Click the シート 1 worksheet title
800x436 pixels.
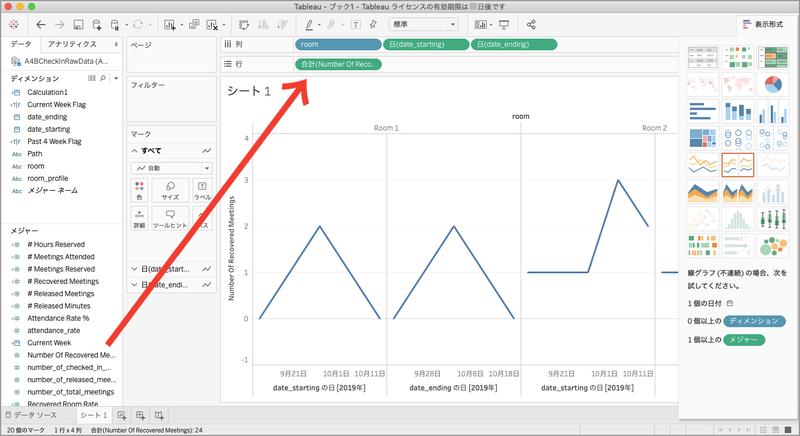coord(249,91)
